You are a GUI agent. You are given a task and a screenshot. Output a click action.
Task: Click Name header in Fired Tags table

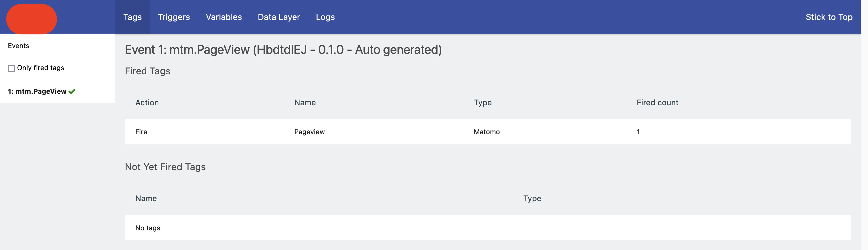[x=305, y=103]
